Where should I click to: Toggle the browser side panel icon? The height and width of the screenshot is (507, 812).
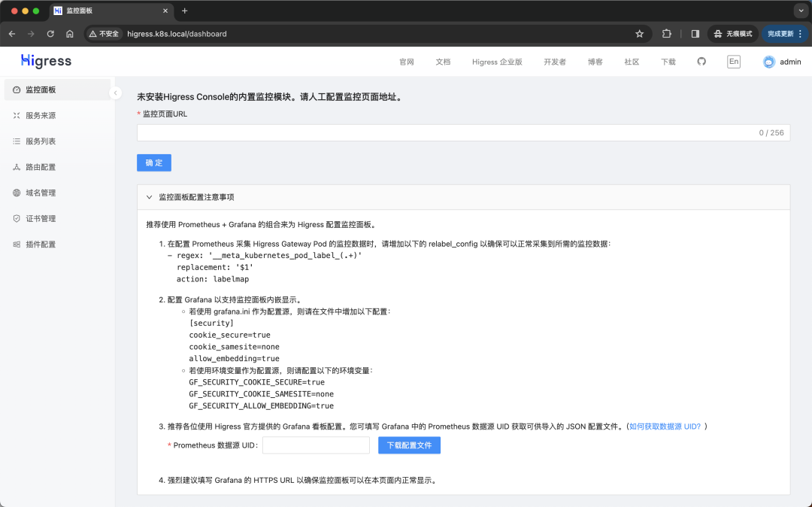(x=695, y=34)
